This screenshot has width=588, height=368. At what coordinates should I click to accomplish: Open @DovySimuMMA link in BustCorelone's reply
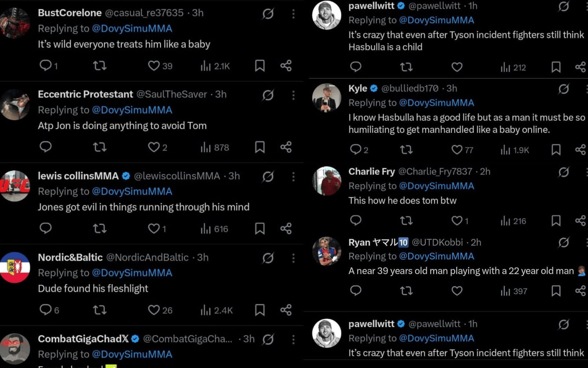[132, 29]
